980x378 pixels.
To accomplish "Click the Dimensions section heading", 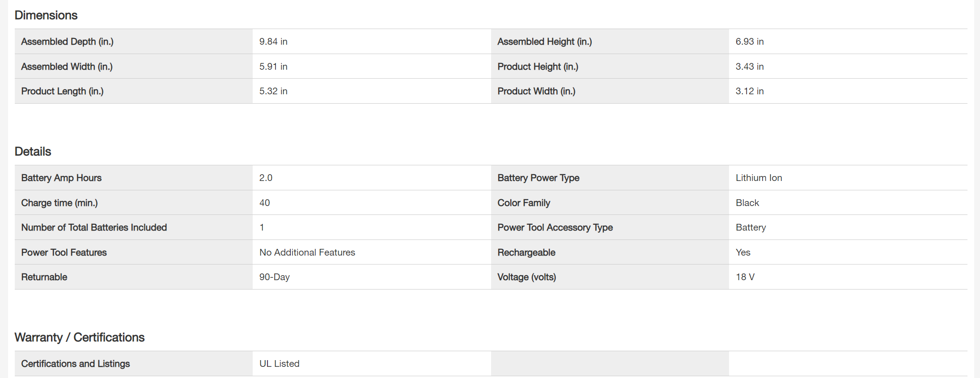I will pyautogui.click(x=46, y=15).
